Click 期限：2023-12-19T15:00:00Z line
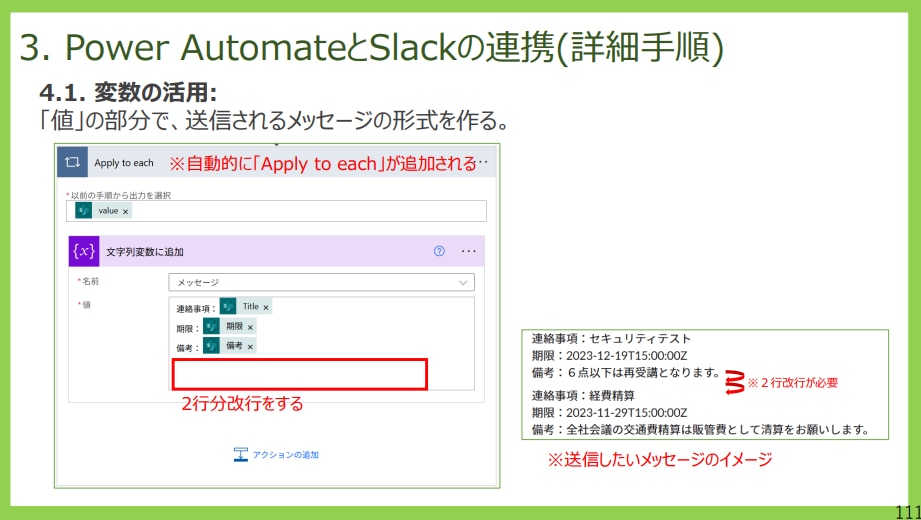 click(x=609, y=355)
